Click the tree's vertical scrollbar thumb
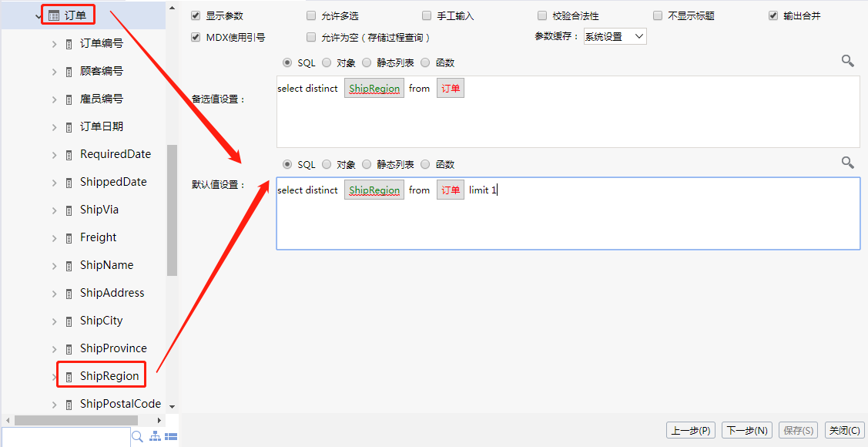This screenshot has height=447, width=868. point(172,210)
